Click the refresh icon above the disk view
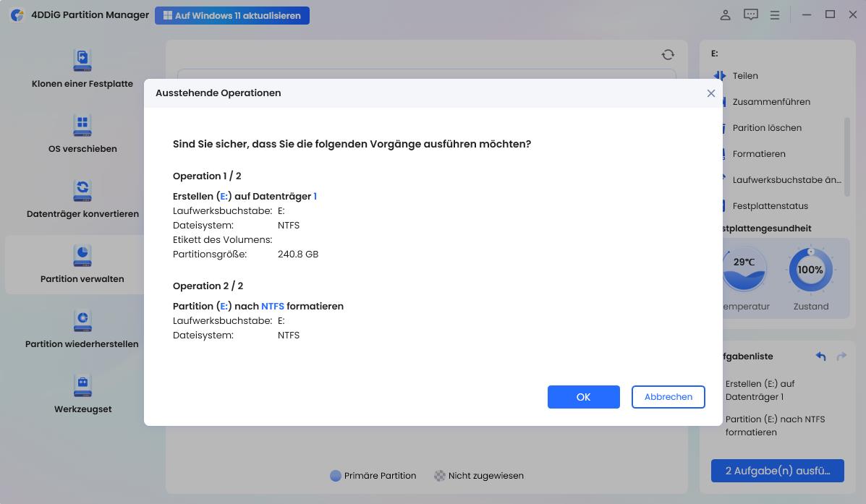The width and height of the screenshot is (866, 504). pos(667,54)
